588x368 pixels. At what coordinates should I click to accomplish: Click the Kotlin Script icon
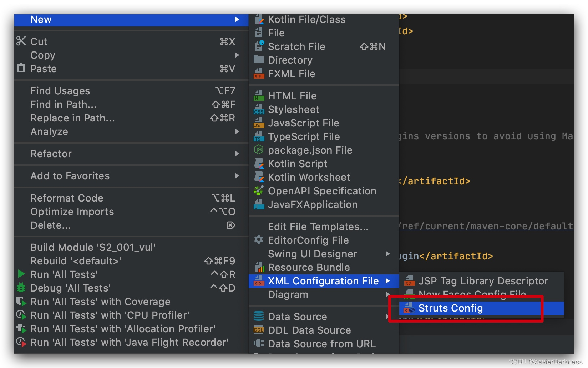click(259, 164)
